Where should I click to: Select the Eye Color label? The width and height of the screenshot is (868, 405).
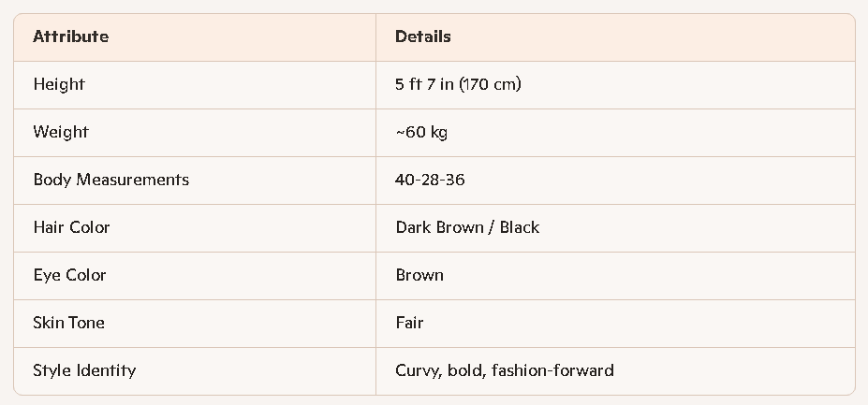[69, 276]
